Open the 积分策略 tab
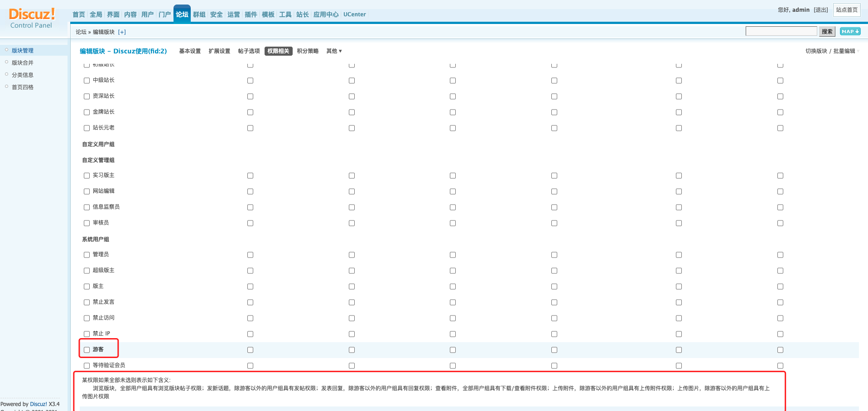Screen dimensions: 868x411 coord(308,51)
